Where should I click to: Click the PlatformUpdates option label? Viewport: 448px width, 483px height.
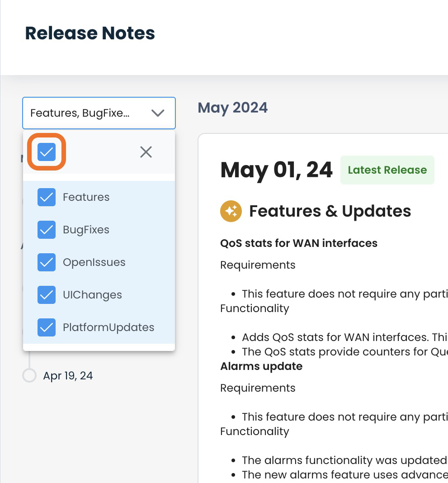(108, 327)
